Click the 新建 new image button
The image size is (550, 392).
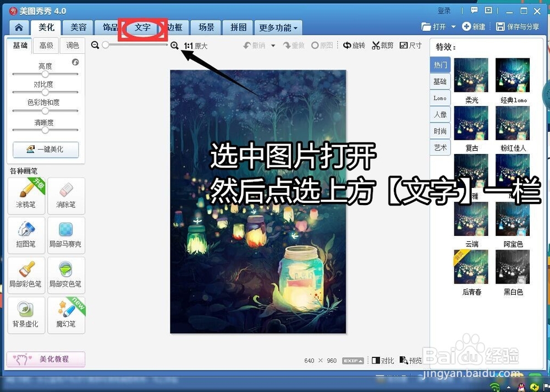[x=474, y=26]
